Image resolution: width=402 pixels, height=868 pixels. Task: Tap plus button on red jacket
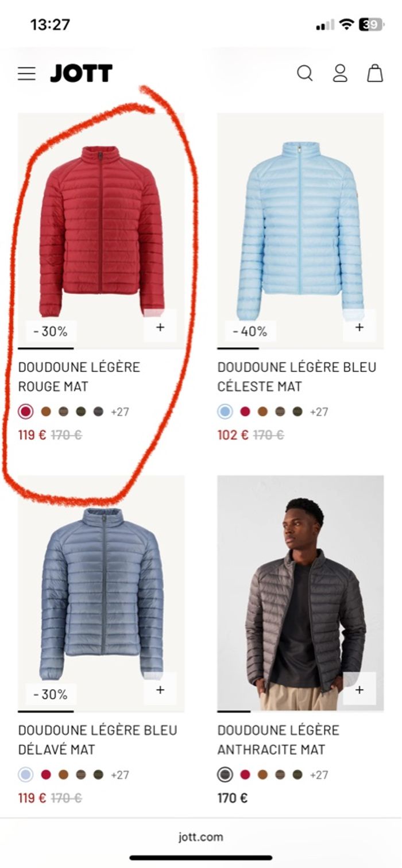point(160,327)
